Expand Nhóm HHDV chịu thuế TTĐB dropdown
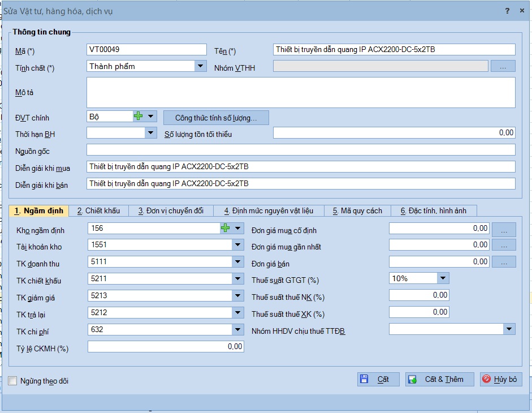This screenshot has width=532, height=413. (509, 329)
